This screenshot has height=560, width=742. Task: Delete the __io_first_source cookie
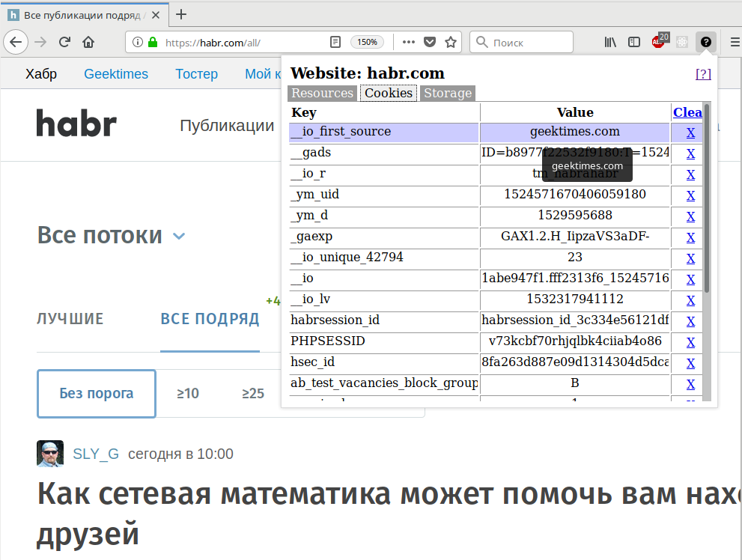pyautogui.click(x=690, y=133)
